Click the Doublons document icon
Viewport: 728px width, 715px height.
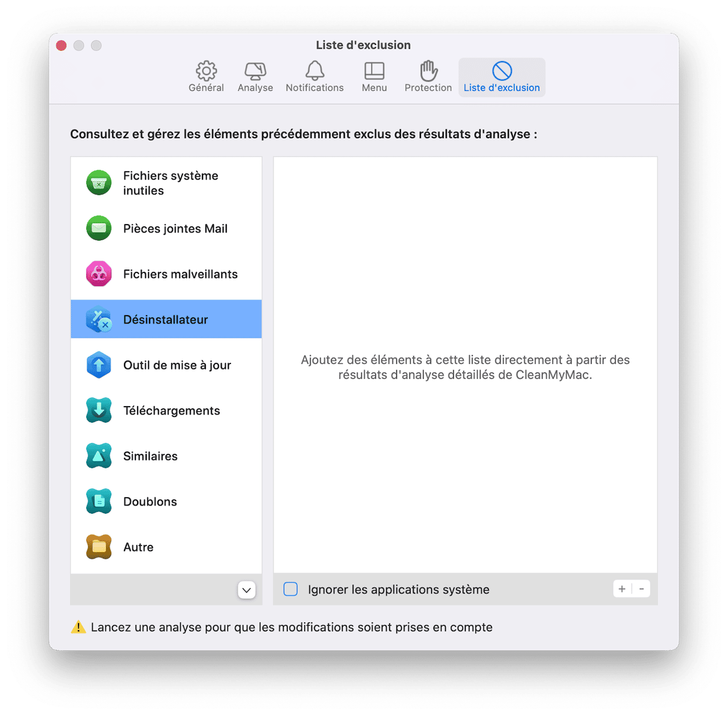tap(99, 502)
